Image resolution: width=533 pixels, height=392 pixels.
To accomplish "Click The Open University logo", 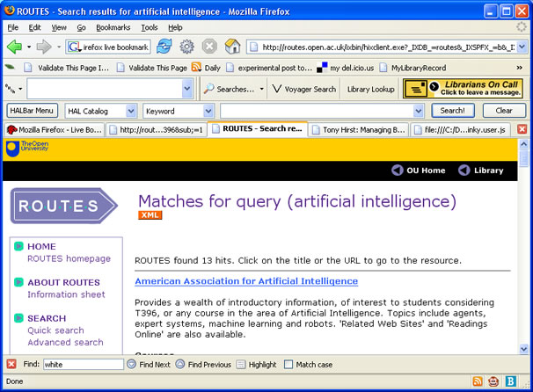I will click(x=27, y=149).
